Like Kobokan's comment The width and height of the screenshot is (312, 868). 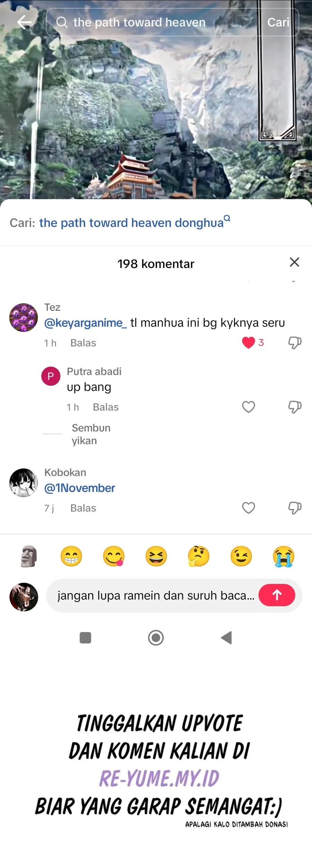(249, 508)
